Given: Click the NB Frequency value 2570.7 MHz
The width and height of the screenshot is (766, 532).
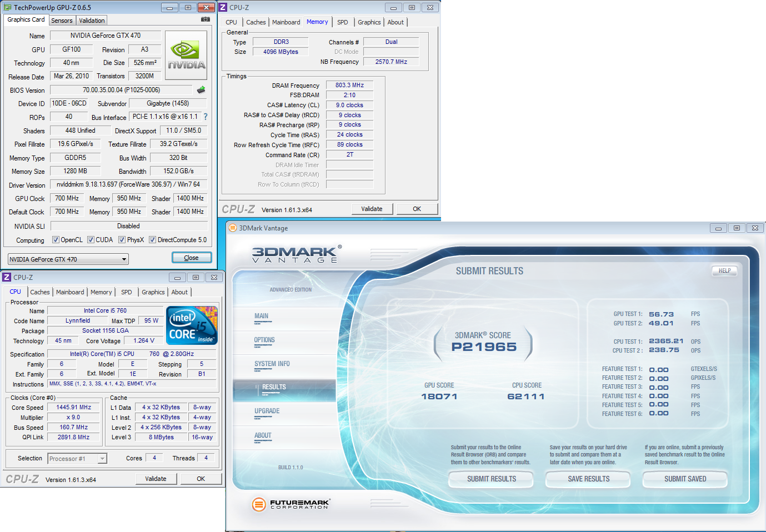Looking at the screenshot, I should point(391,62).
